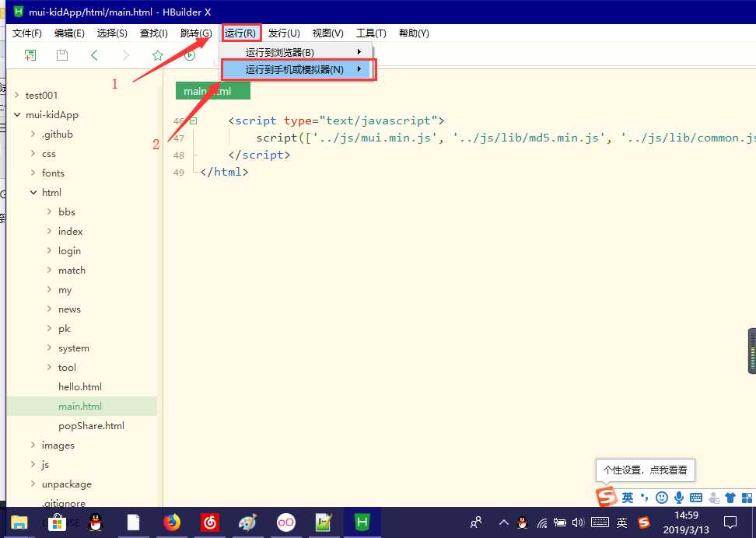Choose 运行到手机或模拟器(N) menu entry
756x538 pixels.
[297, 69]
